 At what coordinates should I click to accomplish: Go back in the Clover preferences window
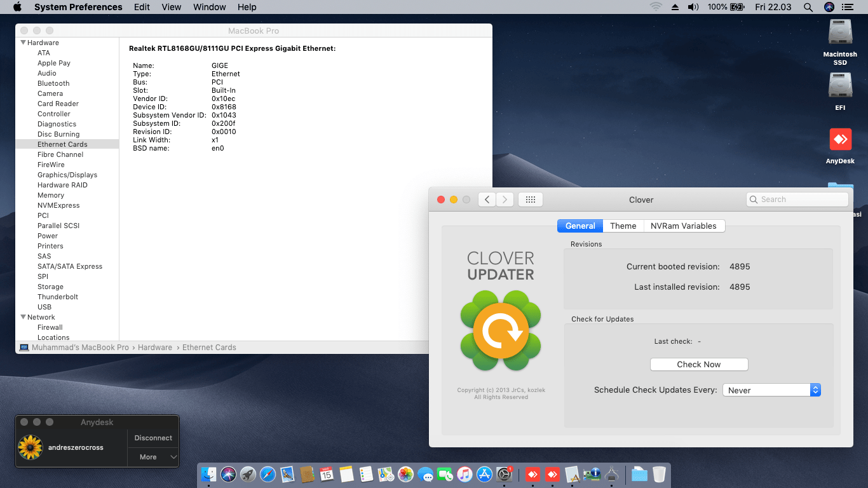(x=487, y=200)
